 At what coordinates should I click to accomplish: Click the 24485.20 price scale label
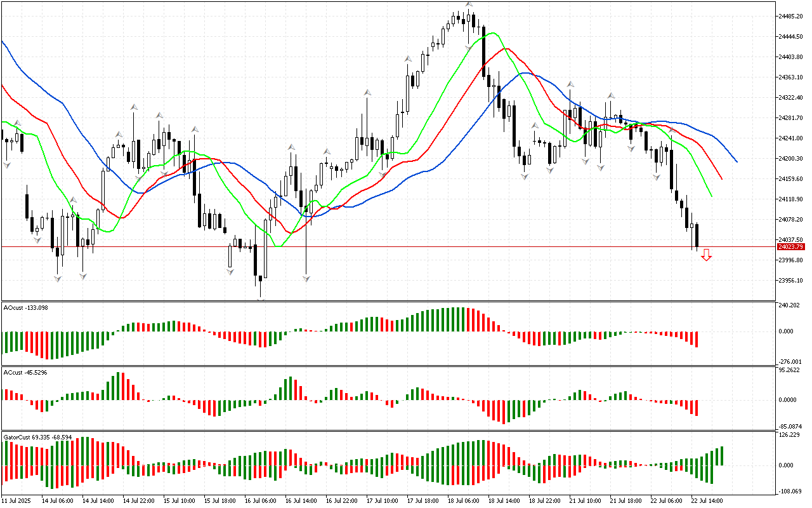tap(790, 16)
